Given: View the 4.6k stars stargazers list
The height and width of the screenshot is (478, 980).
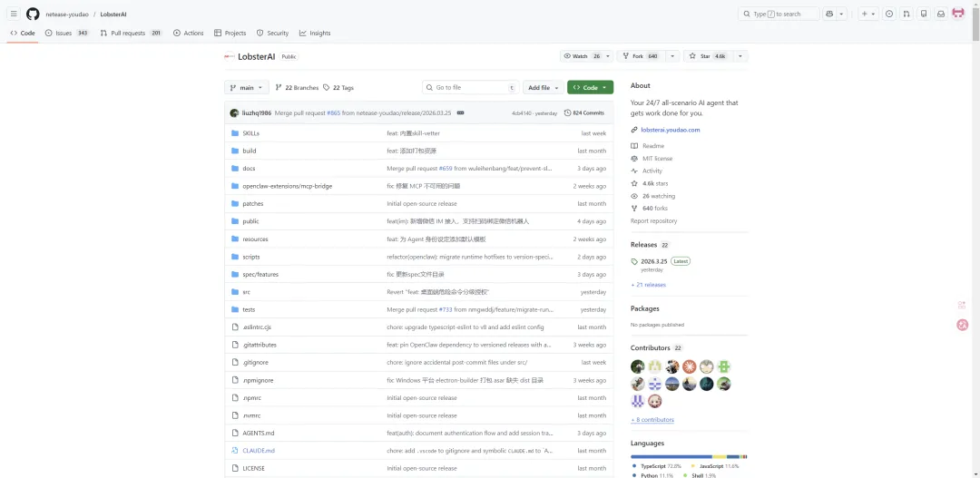Looking at the screenshot, I should coord(655,183).
